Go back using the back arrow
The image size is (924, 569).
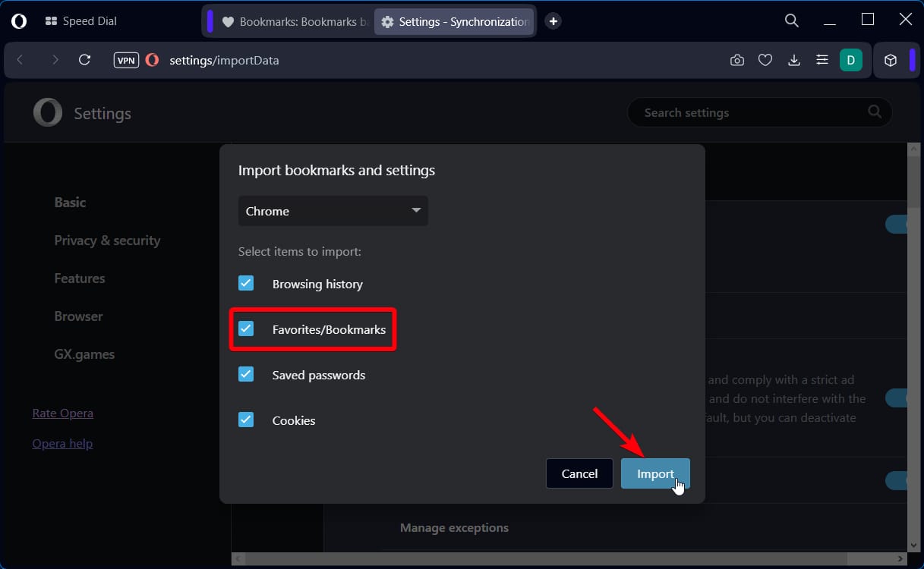point(20,60)
